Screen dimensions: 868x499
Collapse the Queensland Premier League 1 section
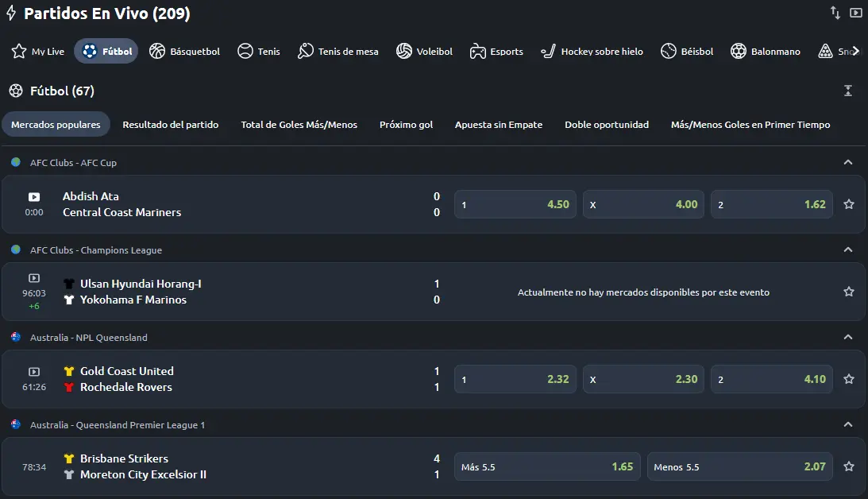click(847, 425)
